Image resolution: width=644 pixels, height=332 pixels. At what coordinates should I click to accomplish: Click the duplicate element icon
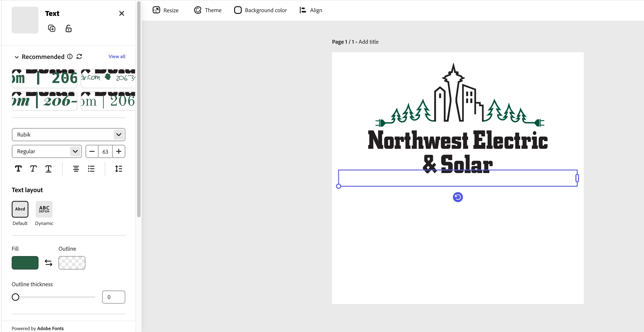(51, 28)
